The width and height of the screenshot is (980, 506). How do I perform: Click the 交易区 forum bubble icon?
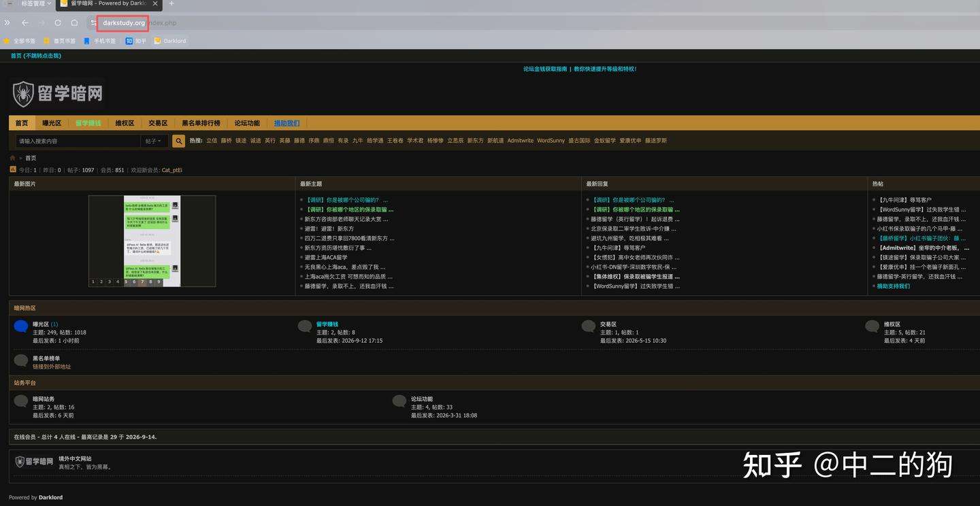point(589,326)
